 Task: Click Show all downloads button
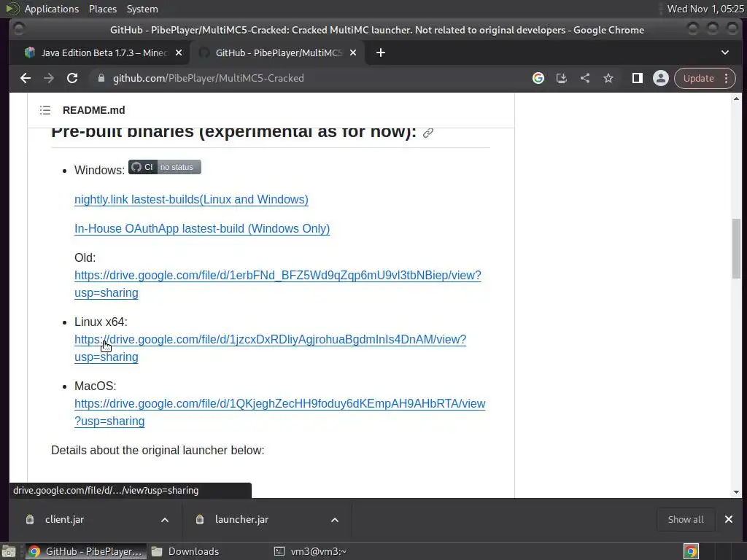point(686,519)
